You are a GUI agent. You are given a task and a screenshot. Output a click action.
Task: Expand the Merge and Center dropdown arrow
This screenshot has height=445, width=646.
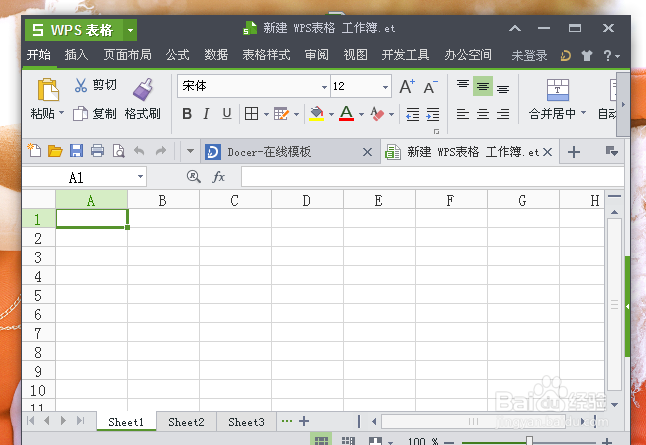pyautogui.click(x=583, y=112)
